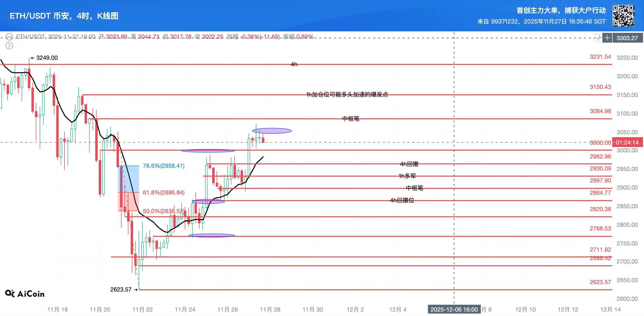Click the ETH/USDT 币安 4时 K线图 title
Viewport: 644px width, 316px height.
[x=64, y=16]
